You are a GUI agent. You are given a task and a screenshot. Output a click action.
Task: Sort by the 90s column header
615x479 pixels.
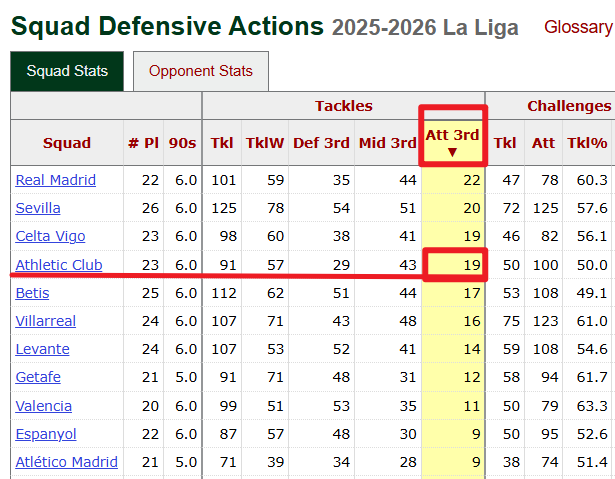tap(182, 143)
